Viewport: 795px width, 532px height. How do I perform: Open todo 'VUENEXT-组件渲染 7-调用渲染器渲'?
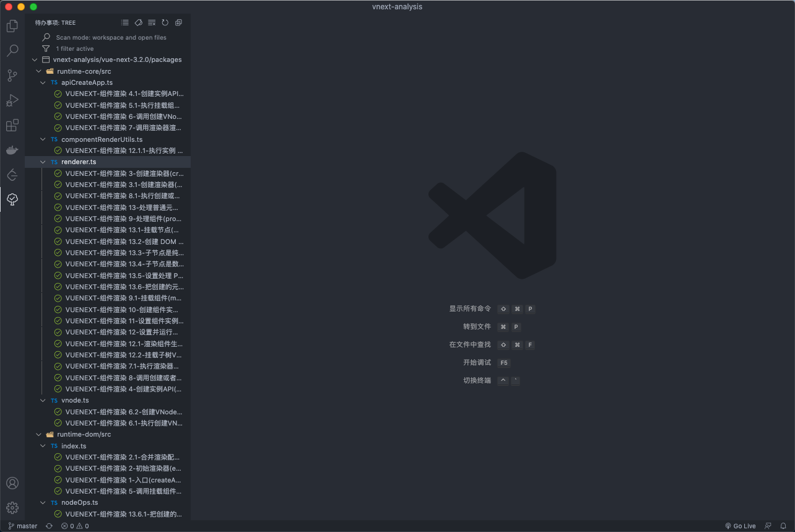coord(108,128)
